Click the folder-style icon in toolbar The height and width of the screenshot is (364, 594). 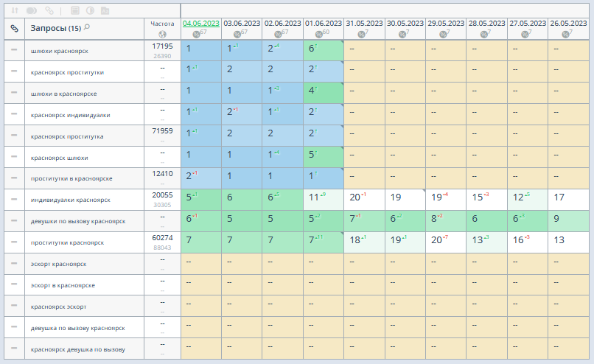[x=105, y=11]
